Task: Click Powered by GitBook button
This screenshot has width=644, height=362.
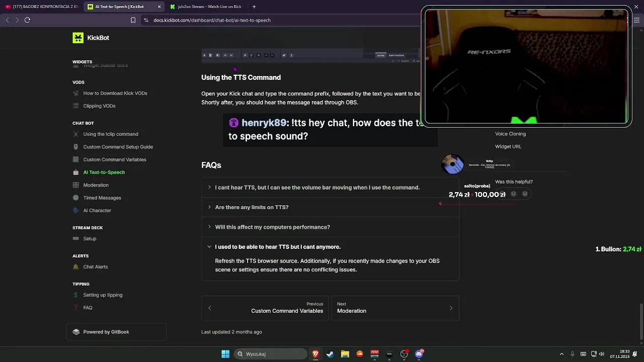Action: (116, 332)
